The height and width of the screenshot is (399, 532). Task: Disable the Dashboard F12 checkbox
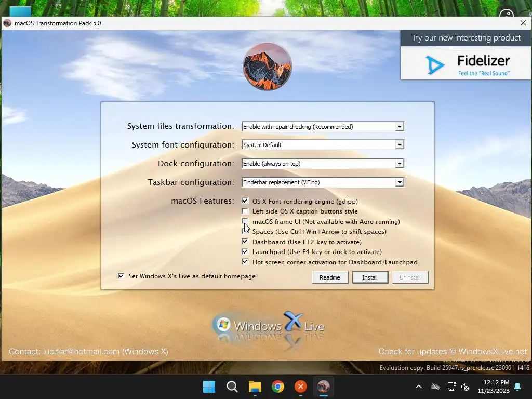pos(245,242)
